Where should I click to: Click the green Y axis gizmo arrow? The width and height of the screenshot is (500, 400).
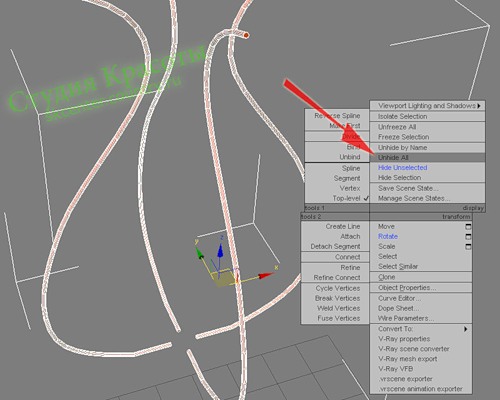(x=200, y=253)
